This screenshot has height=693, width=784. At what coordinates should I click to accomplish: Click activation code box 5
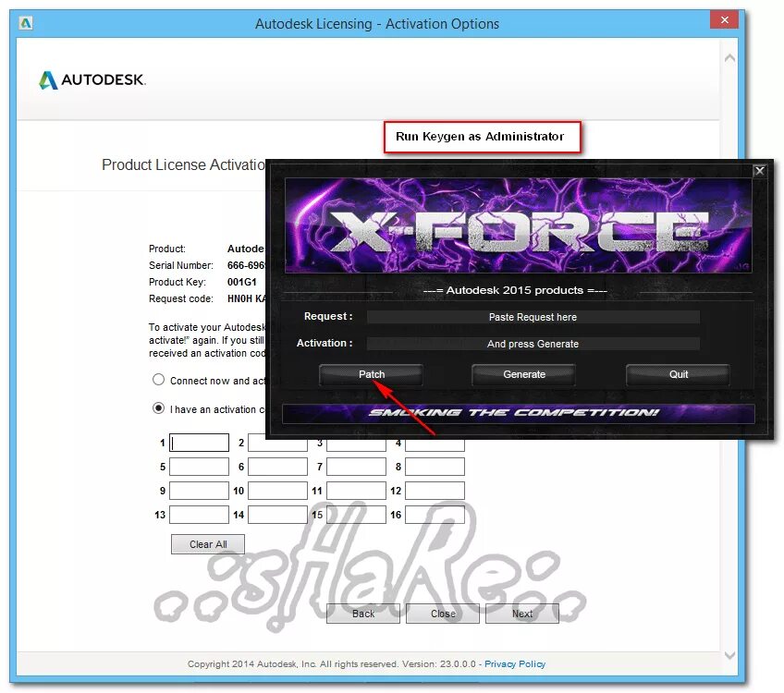(199, 467)
